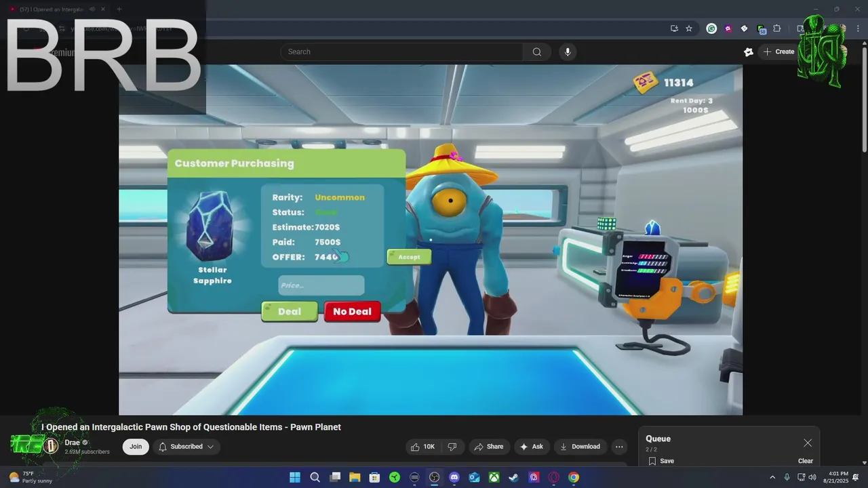
Task: Open Drae's channel avatar
Action: pyautogui.click(x=51, y=446)
